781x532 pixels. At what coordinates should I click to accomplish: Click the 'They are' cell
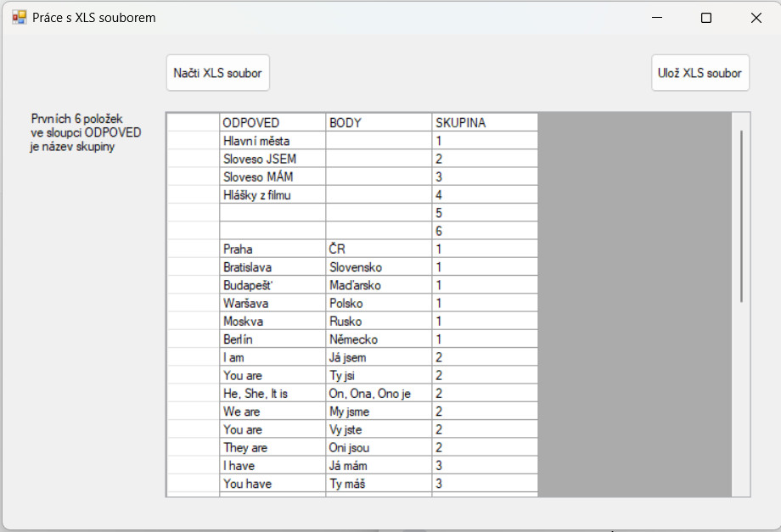click(x=273, y=447)
